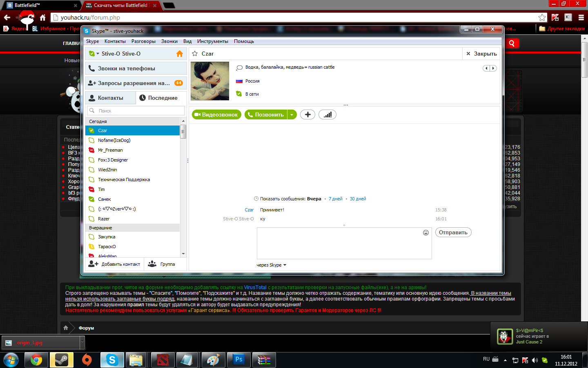Click Czar's profile picture
The height and width of the screenshot is (368, 588).
coord(210,81)
